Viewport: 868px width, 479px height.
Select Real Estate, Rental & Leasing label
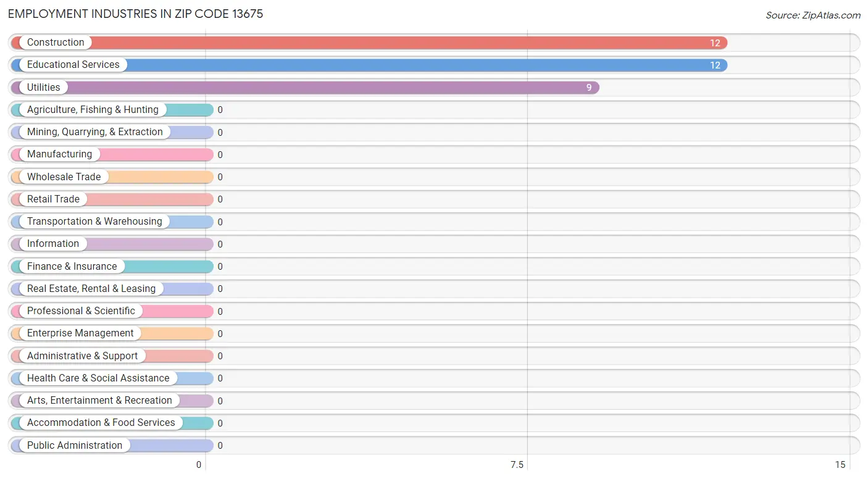point(91,289)
